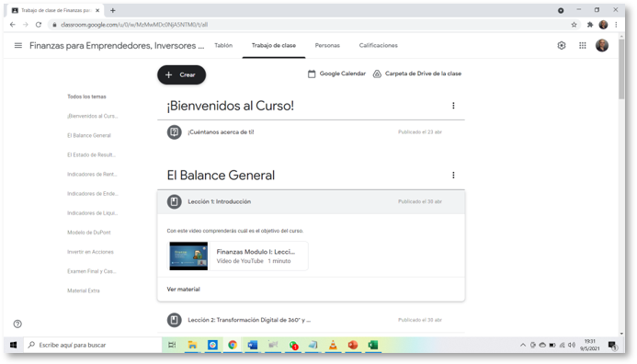Click the Drive folder icon
Screen dimensions: 637x364
(x=377, y=74)
